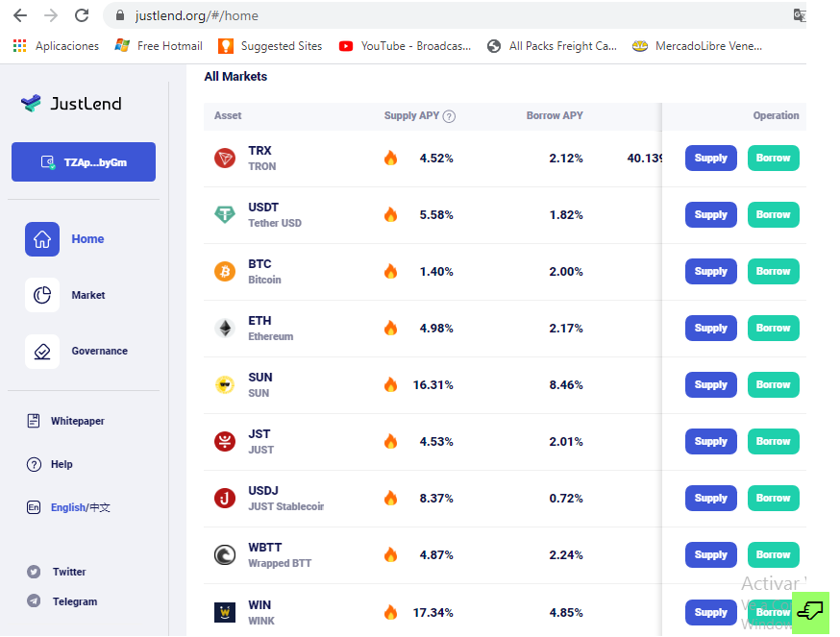Click the BTC Bitcoin coin icon
The image size is (840, 637).
point(225,272)
